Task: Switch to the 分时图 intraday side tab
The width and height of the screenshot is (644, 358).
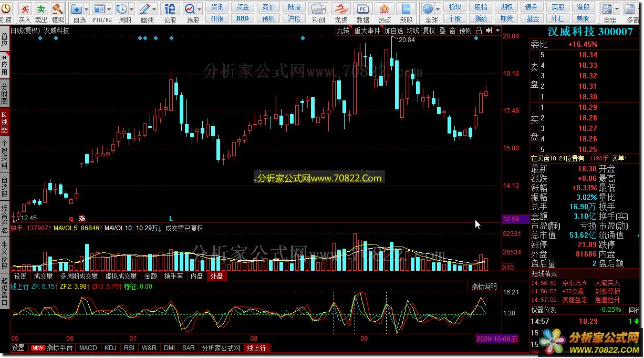Action: 5,93
